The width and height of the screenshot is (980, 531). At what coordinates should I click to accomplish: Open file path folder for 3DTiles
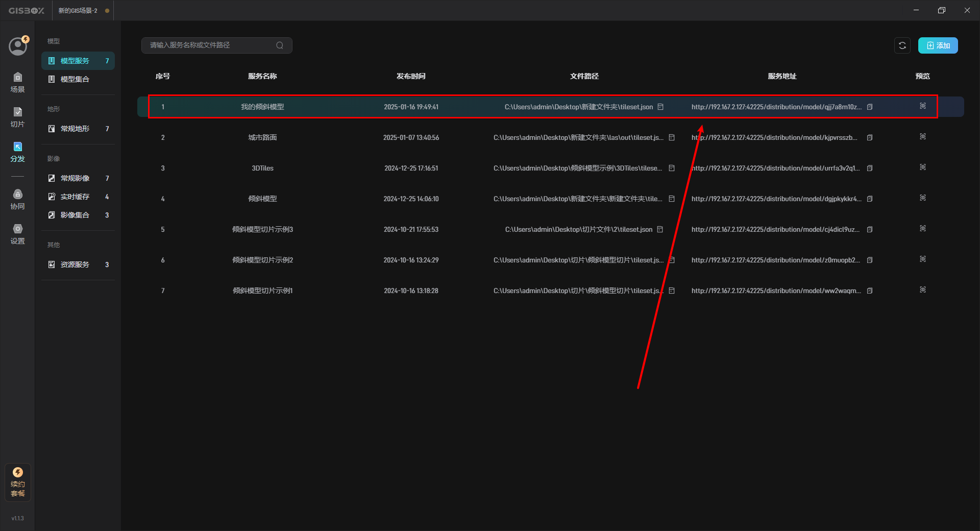click(x=672, y=168)
